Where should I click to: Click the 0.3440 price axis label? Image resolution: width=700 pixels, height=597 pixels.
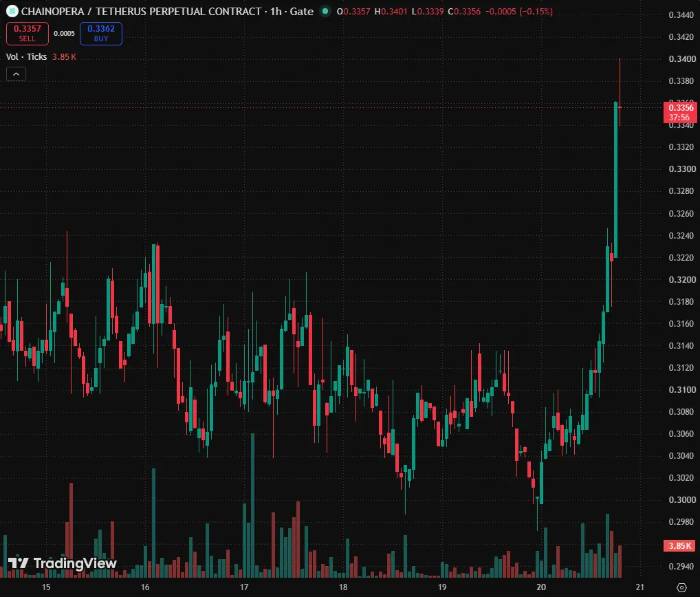(681, 14)
